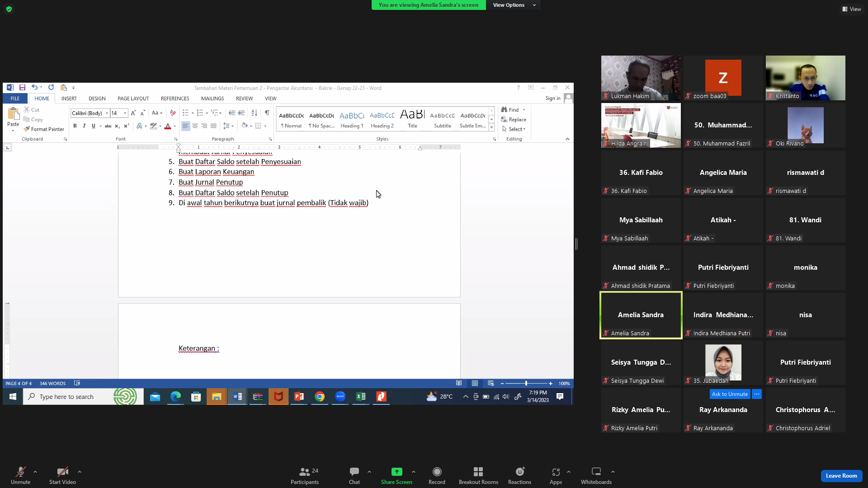Toggle superscript formatting
Image resolution: width=868 pixels, height=488 pixels.
point(127,126)
